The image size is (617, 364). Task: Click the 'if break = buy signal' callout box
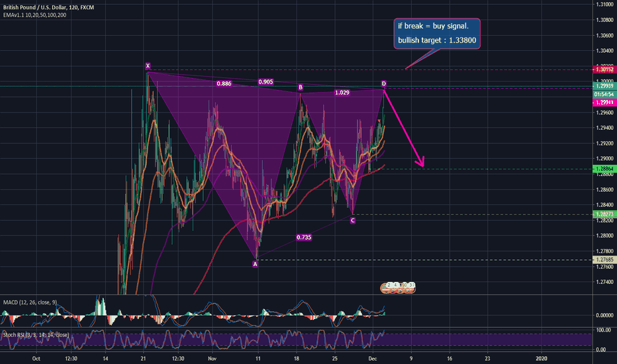(436, 34)
